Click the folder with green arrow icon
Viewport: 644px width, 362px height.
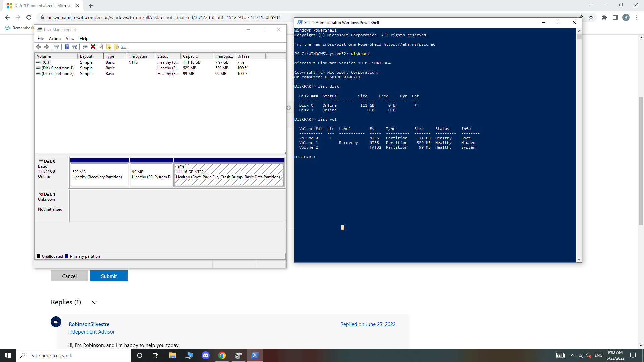pos(108,47)
